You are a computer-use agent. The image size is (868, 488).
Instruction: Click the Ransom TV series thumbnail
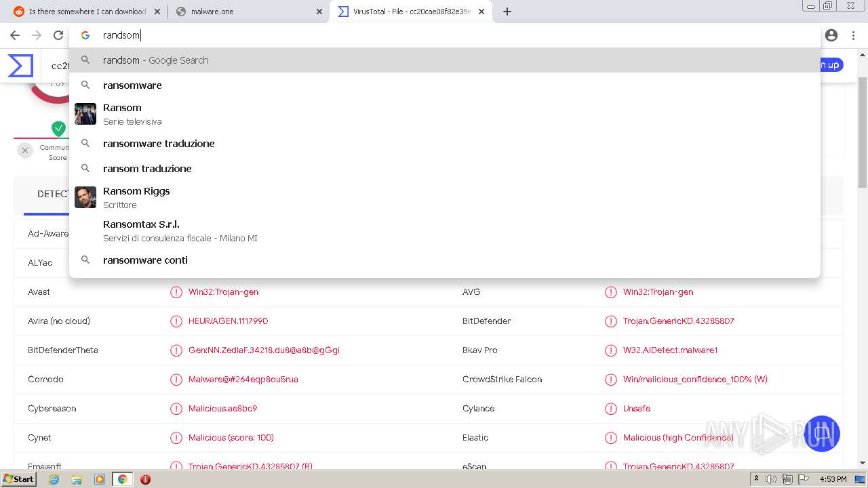pyautogui.click(x=85, y=114)
